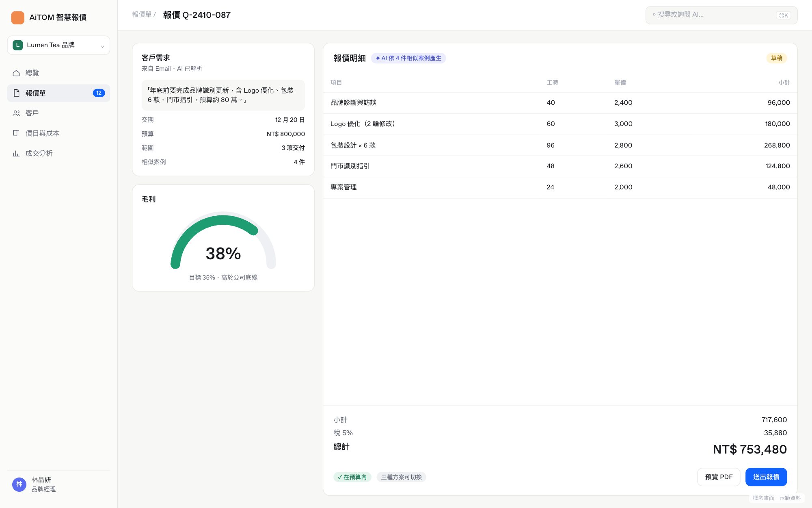Click the NT$ 800,000 budget value
The width and height of the screenshot is (812, 508).
click(286, 134)
